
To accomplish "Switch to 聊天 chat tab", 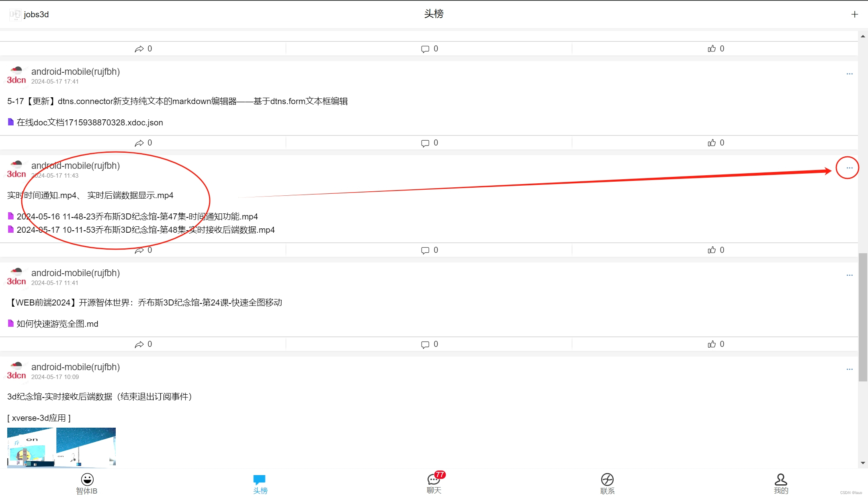I will (x=434, y=484).
